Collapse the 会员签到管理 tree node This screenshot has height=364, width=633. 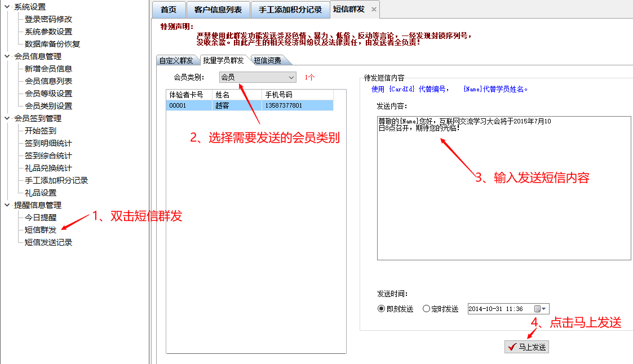(x=7, y=118)
